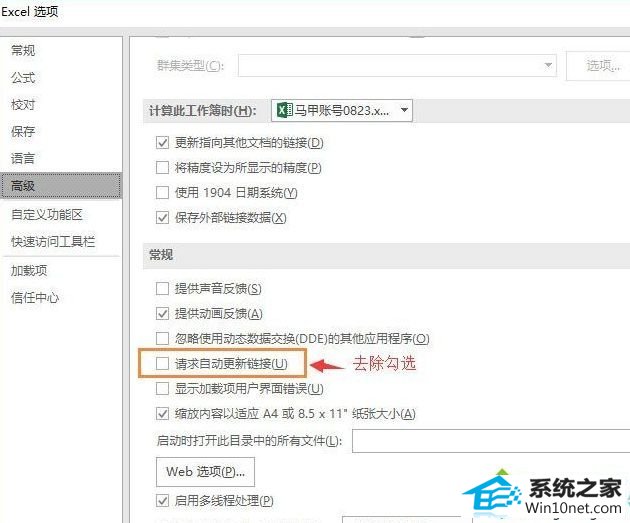Viewport: 630px width, 523px height.
Task: Open 信任中心 settings
Action: [35, 298]
